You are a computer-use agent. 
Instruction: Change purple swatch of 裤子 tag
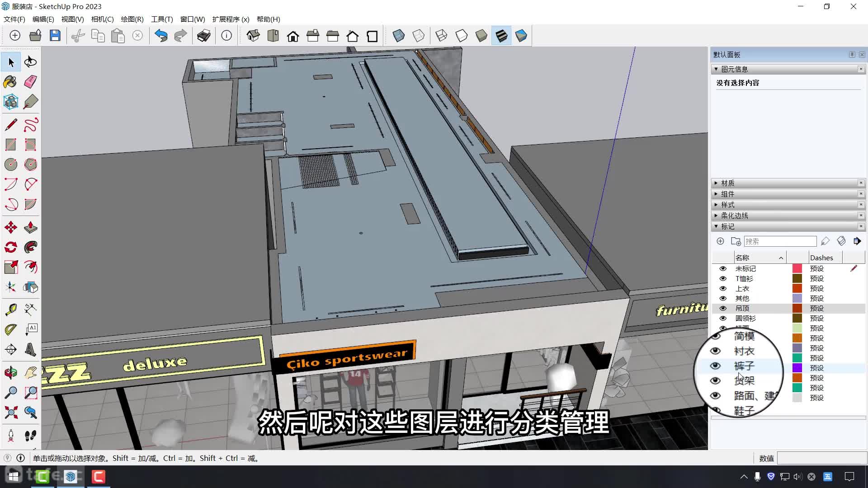point(797,368)
